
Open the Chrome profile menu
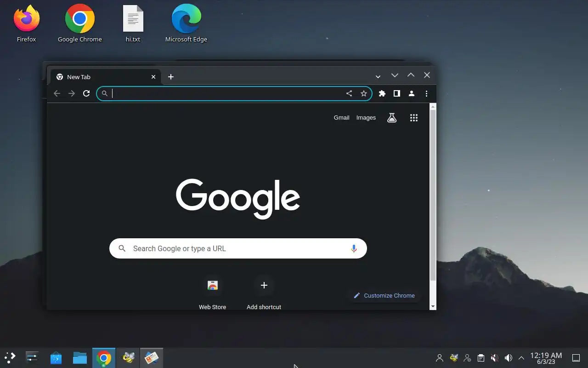[x=412, y=93]
